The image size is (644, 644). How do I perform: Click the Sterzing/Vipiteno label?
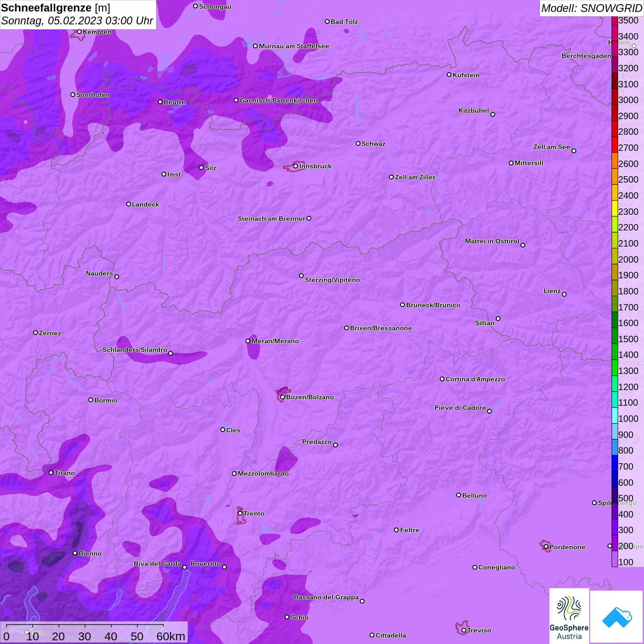pyautogui.click(x=333, y=280)
